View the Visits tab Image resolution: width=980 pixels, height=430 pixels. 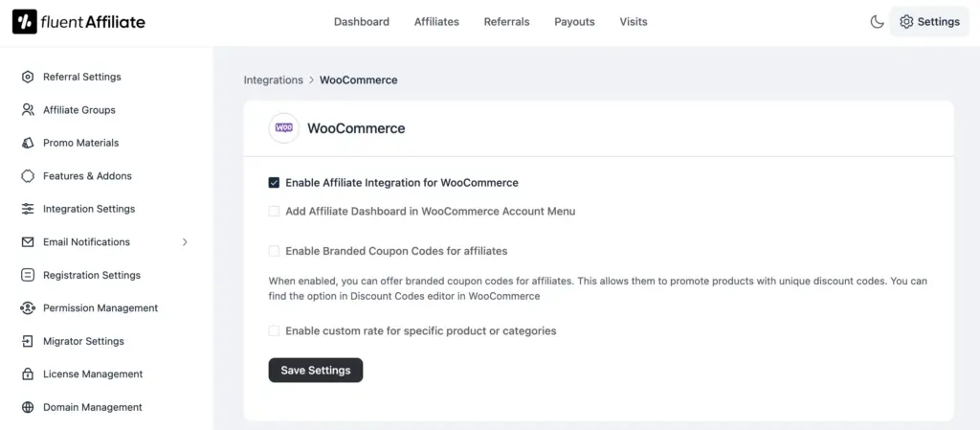(x=634, y=22)
